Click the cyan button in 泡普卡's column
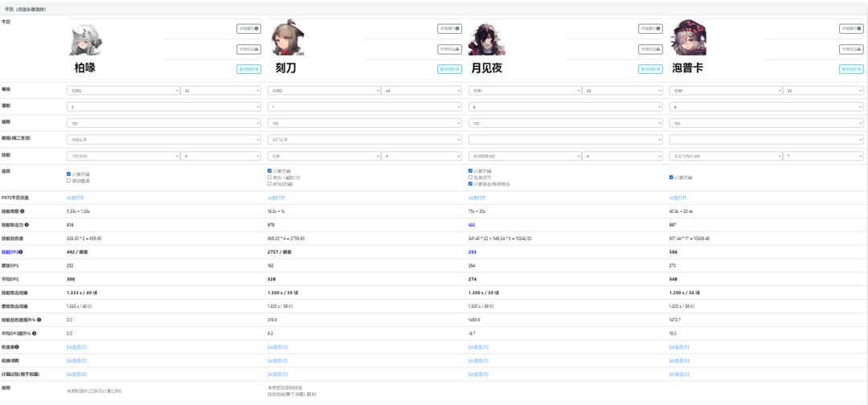Screen dimensions: 868x405 (851, 69)
